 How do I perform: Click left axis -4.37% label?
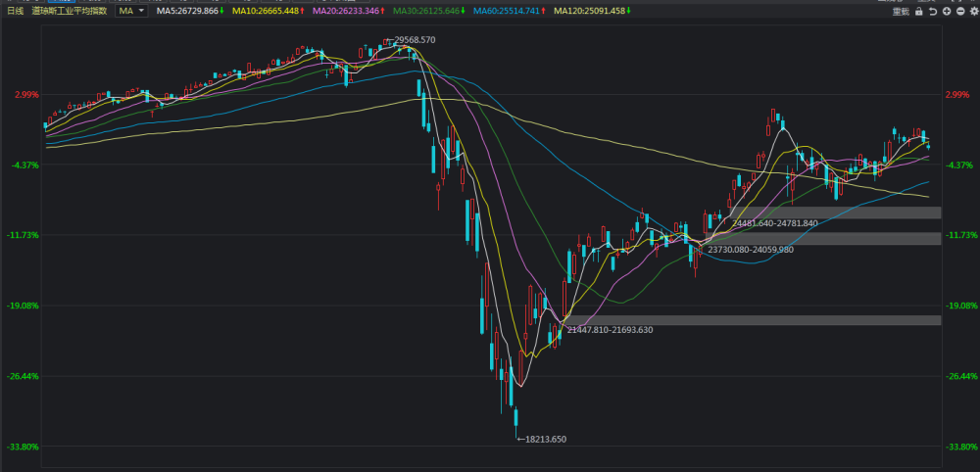25,165
